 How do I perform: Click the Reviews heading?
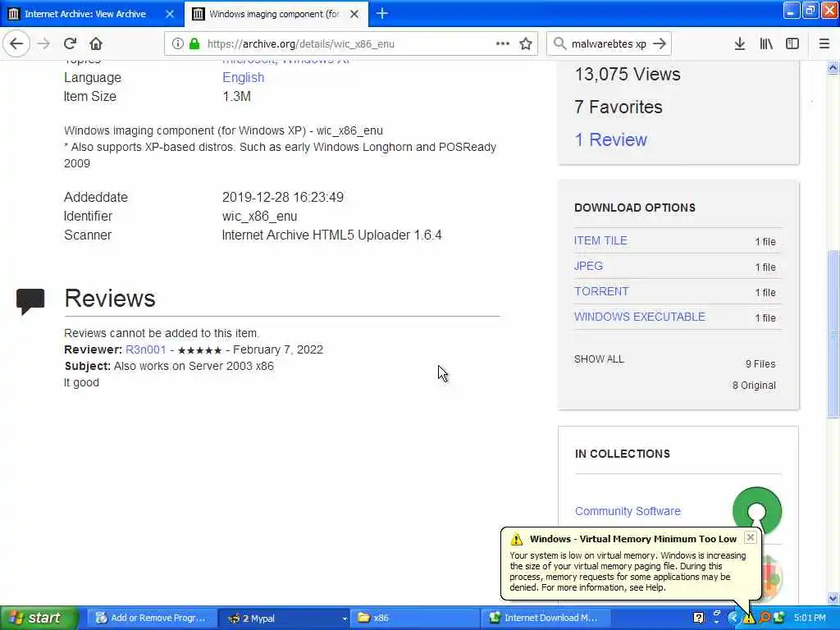[110, 299]
